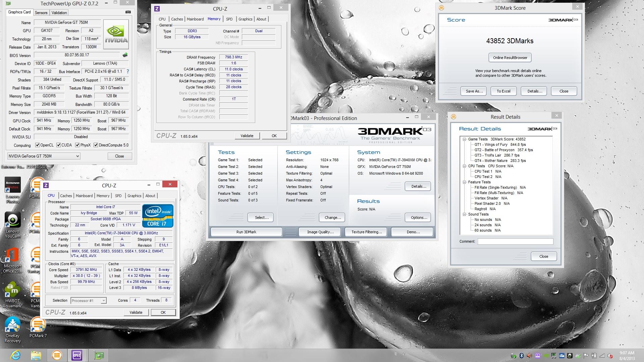Viewport: 644px width, 362px height.
Task: Open HWBOT Aquamark desktop shortcut
Action: 13,295
